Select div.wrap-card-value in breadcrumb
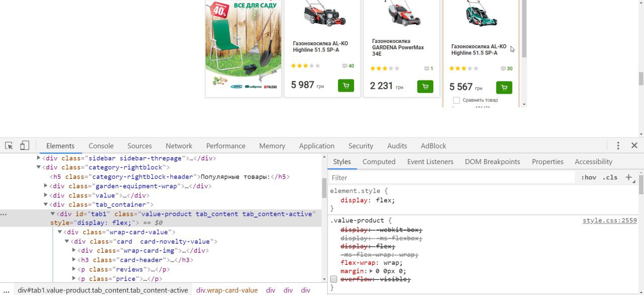This screenshot has height=295, width=644. click(x=227, y=290)
